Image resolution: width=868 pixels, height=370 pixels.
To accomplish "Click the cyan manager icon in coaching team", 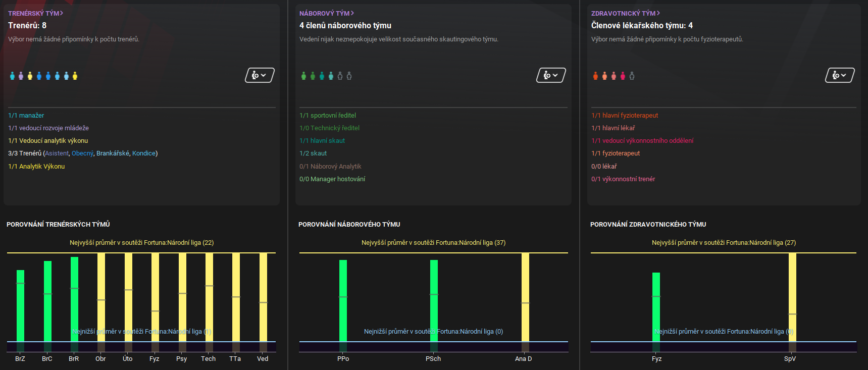I will click(x=12, y=76).
